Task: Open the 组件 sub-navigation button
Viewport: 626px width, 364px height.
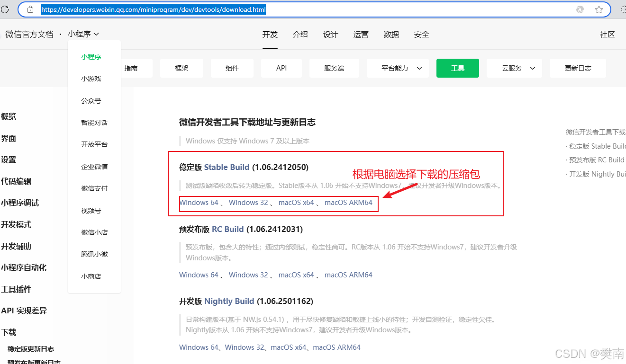Action: 232,68
